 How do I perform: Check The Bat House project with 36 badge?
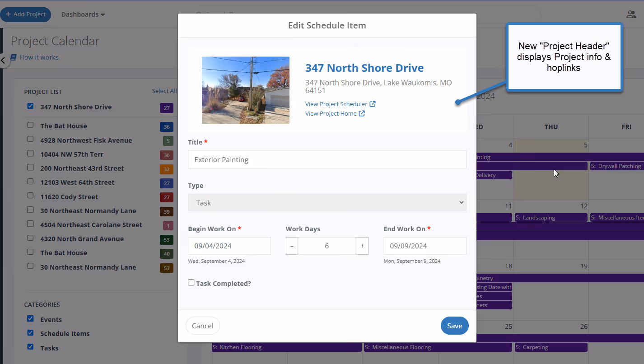(30, 125)
